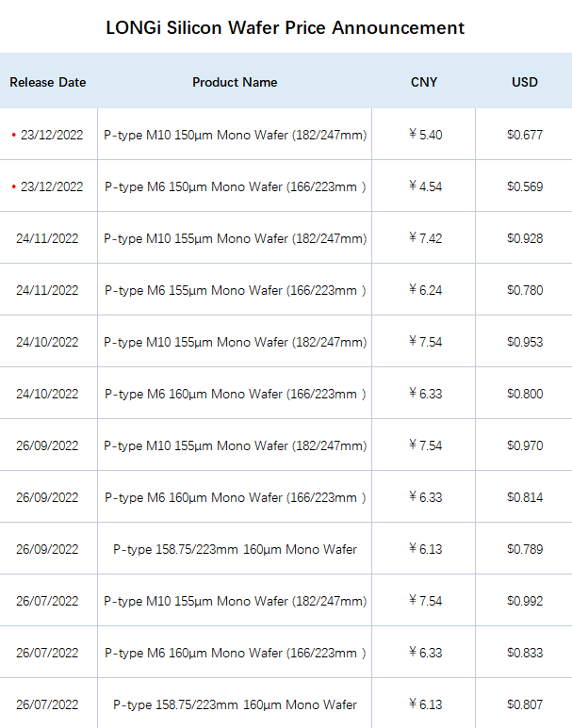572x728 pixels.
Task: Click the $0.814 USD price cell
Action: (x=525, y=497)
